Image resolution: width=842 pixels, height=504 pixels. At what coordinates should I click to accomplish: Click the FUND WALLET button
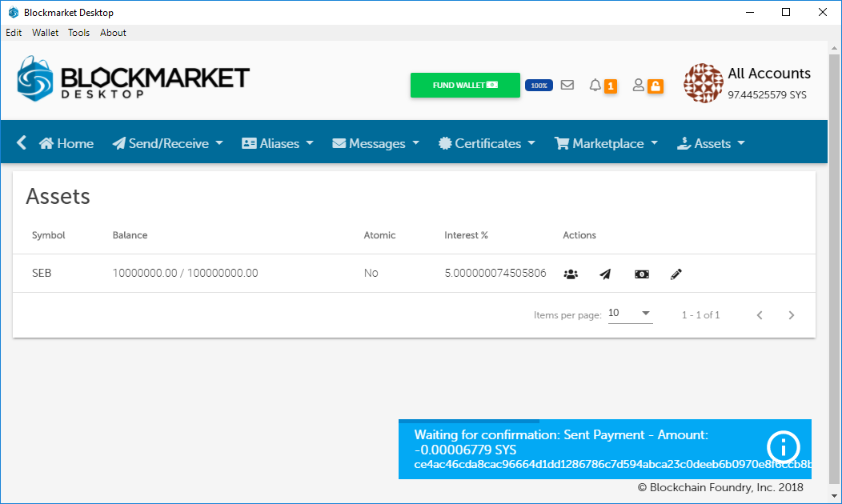[465, 86]
